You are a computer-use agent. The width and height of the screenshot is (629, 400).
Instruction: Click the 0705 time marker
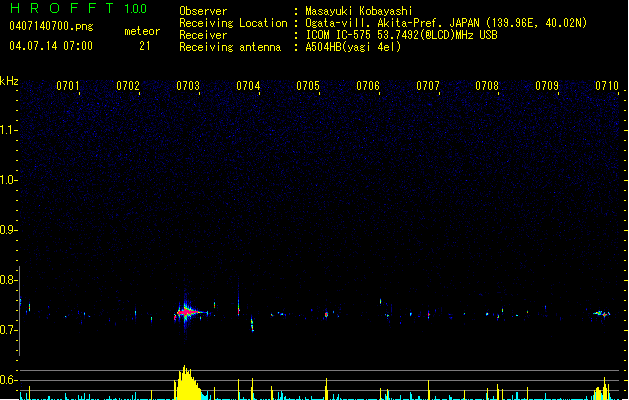point(308,86)
